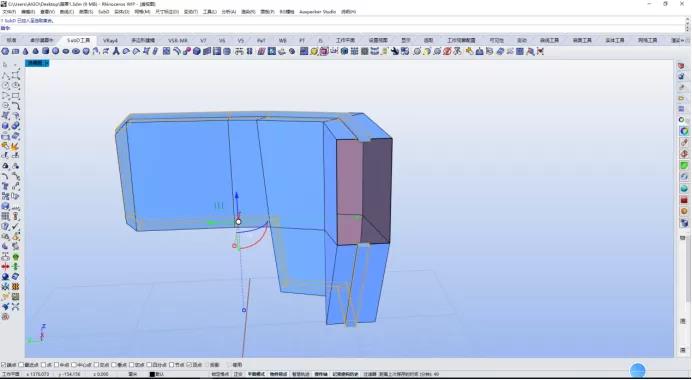Click the magenta-blue joined spheres icon in toolbar
The height and width of the screenshot is (380, 692).
point(187,51)
